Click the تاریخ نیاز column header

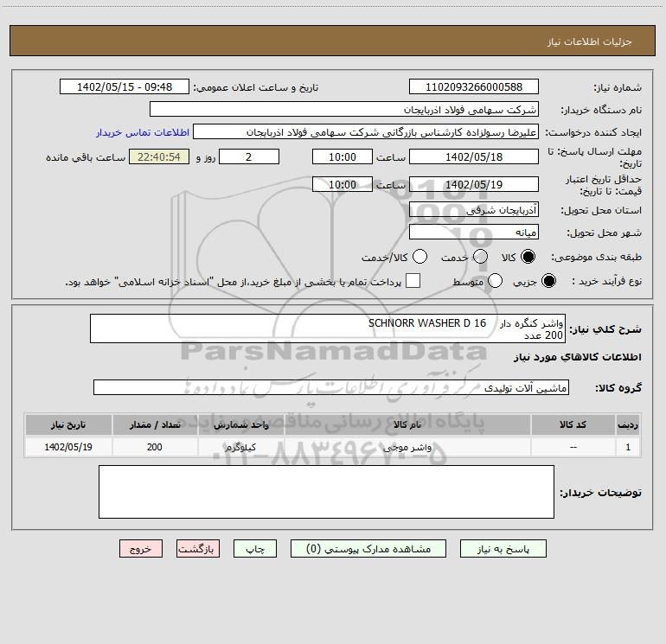click(x=68, y=424)
